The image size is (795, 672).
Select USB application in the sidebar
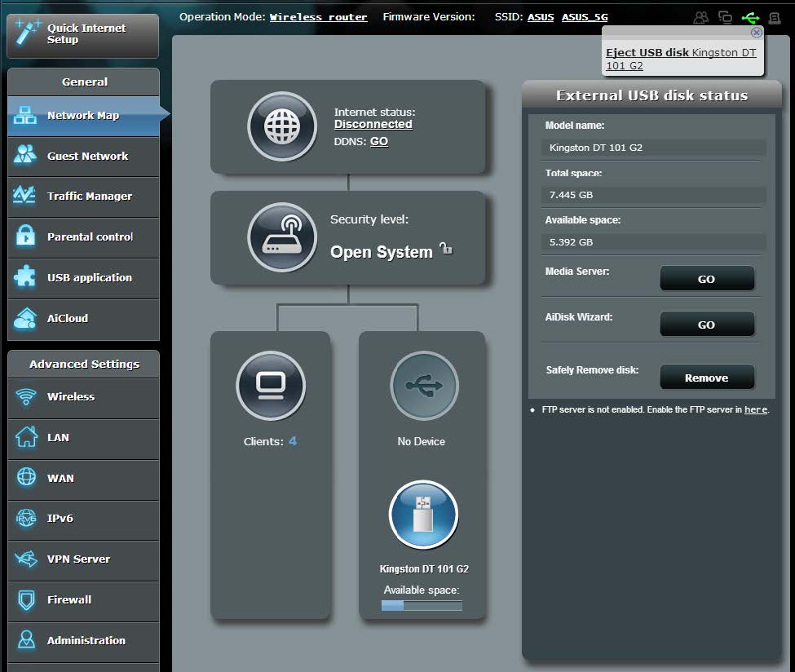pos(84,278)
